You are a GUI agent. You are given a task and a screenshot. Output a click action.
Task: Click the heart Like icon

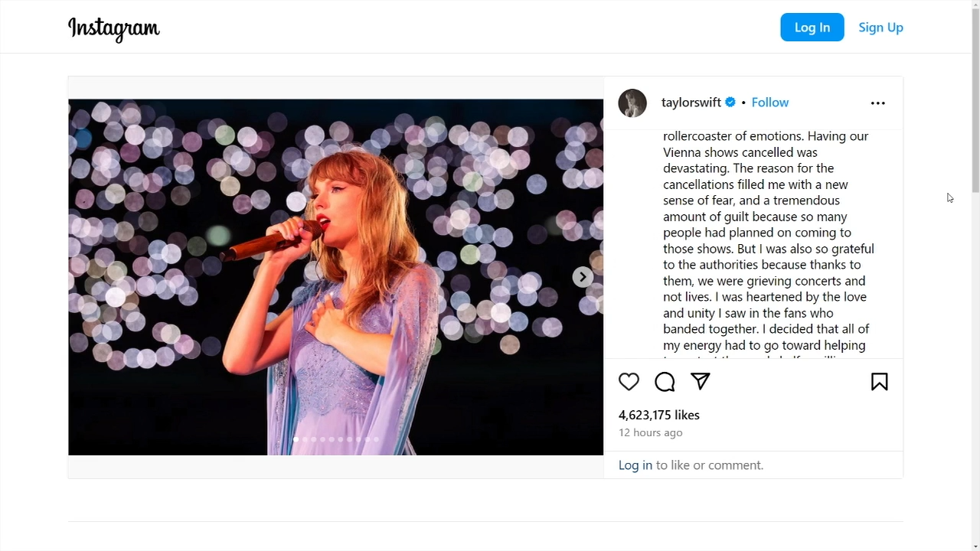tap(629, 382)
